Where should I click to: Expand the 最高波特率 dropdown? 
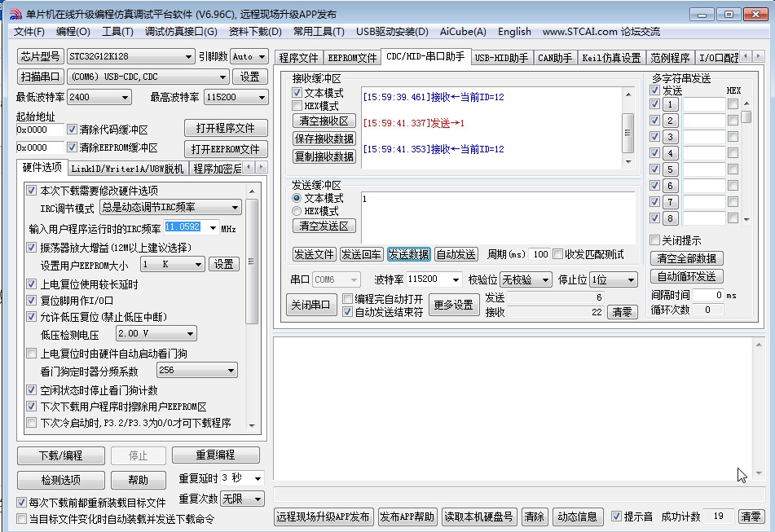click(261, 97)
